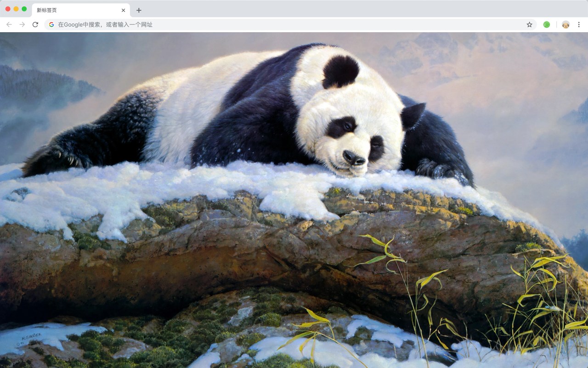588x368 pixels.
Task: Click the Google logo in the address bar
Action: click(51, 24)
